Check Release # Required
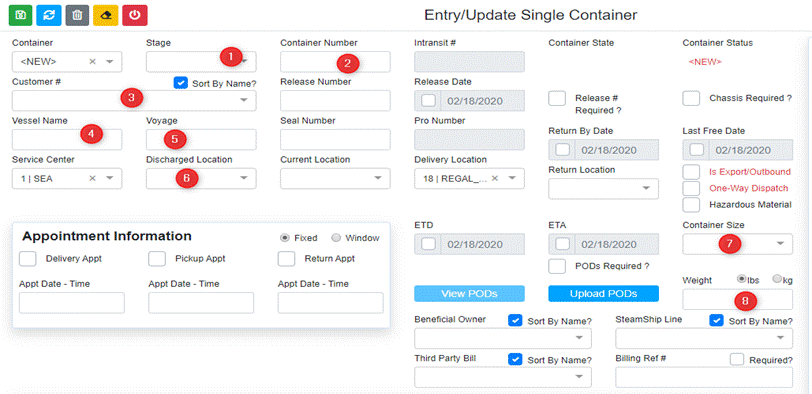 [557, 98]
